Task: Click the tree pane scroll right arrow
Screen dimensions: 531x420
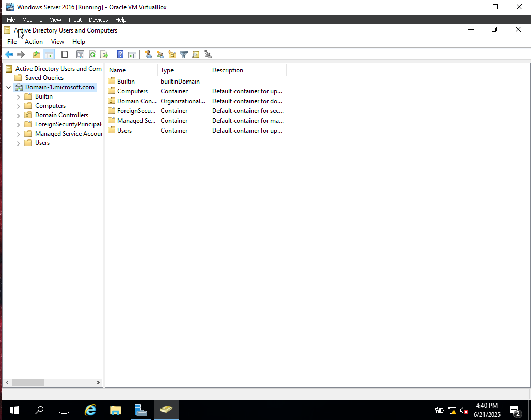Action: coord(98,382)
